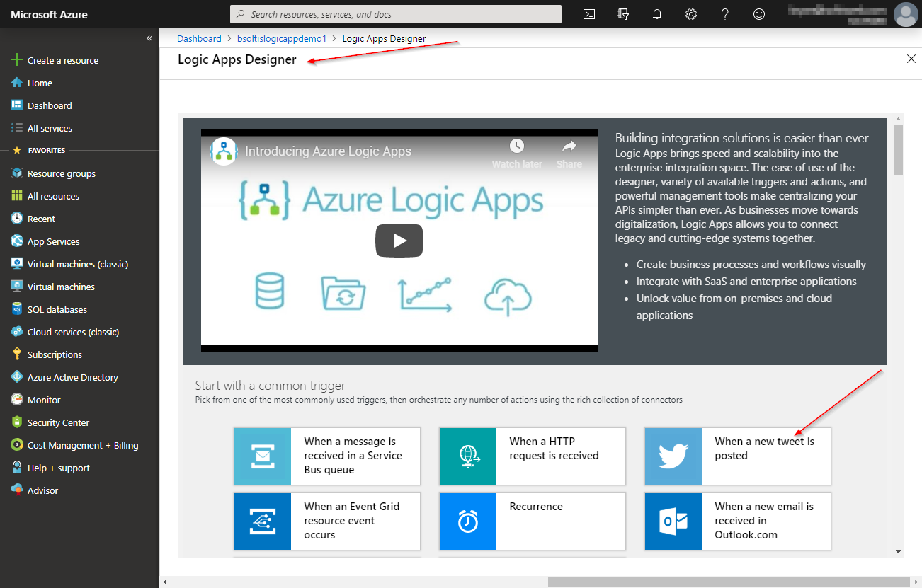Choose the When a HTTP request is received trigger
Viewport: 922px width, 588px height.
pyautogui.click(x=533, y=456)
